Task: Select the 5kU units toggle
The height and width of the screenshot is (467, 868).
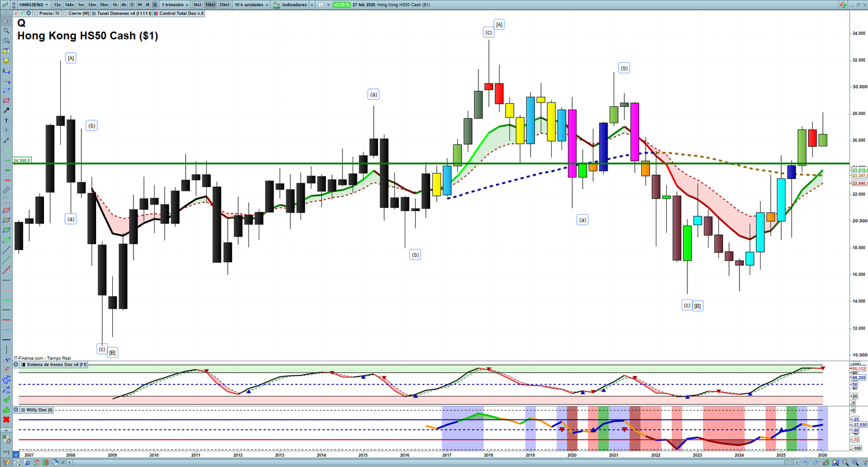Action: coord(197,4)
